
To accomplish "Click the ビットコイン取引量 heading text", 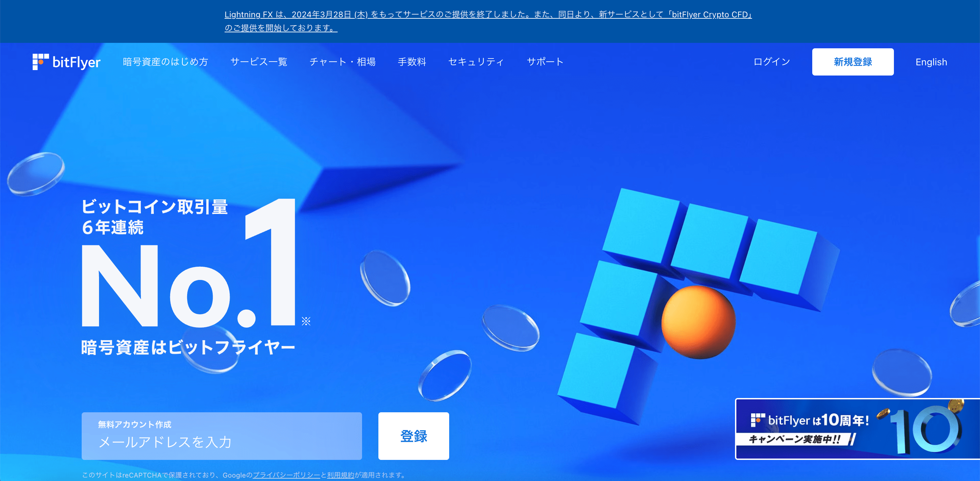I will (x=155, y=207).
